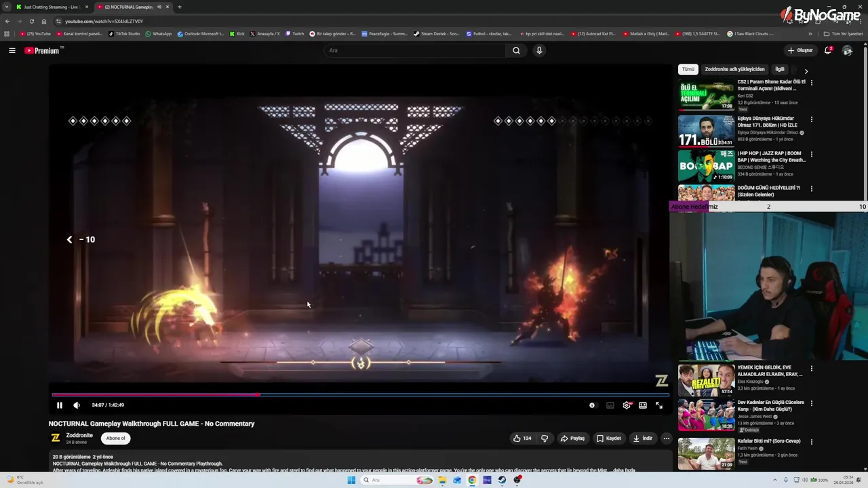Viewport: 868px width, 488px height.
Task: Open Steam from the taskbar
Action: pos(502,480)
